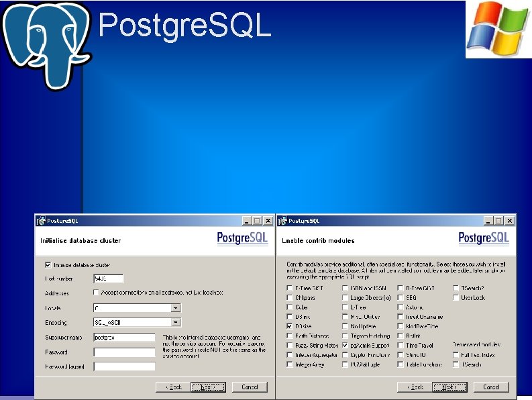Enable Accept connections on all addresses
This screenshot has height=400, width=532.
coord(96,293)
